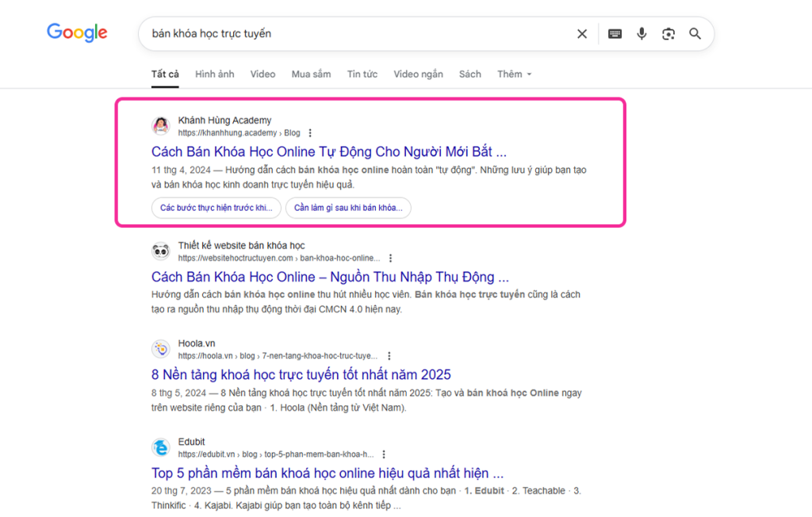The width and height of the screenshot is (812, 517).
Task: Click the Khánh Hùng Academy site name
Action: (x=224, y=121)
